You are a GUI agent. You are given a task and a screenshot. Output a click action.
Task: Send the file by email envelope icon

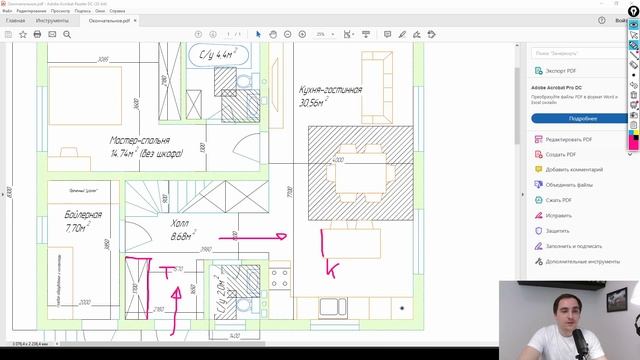pos(52,35)
